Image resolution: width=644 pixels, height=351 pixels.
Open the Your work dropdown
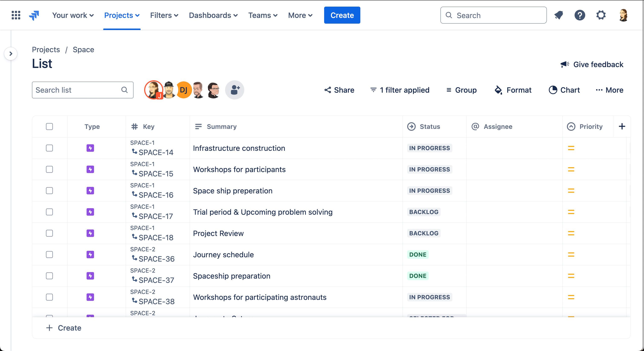pos(73,15)
